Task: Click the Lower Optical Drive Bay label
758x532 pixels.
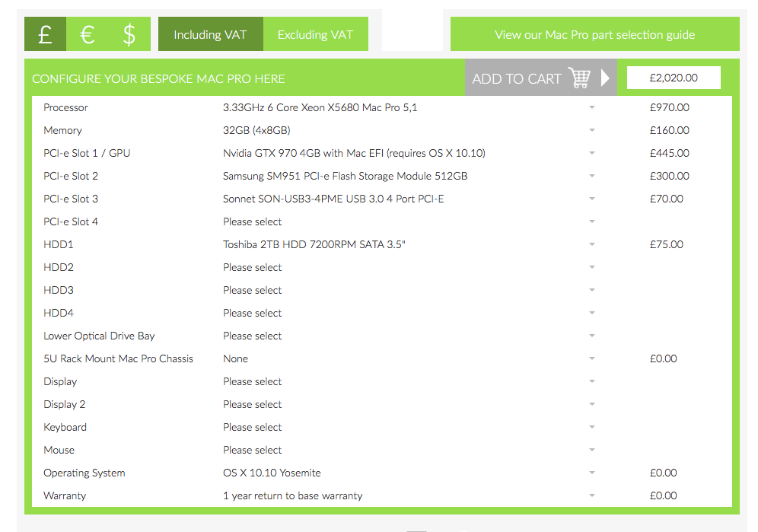Action: tap(99, 336)
